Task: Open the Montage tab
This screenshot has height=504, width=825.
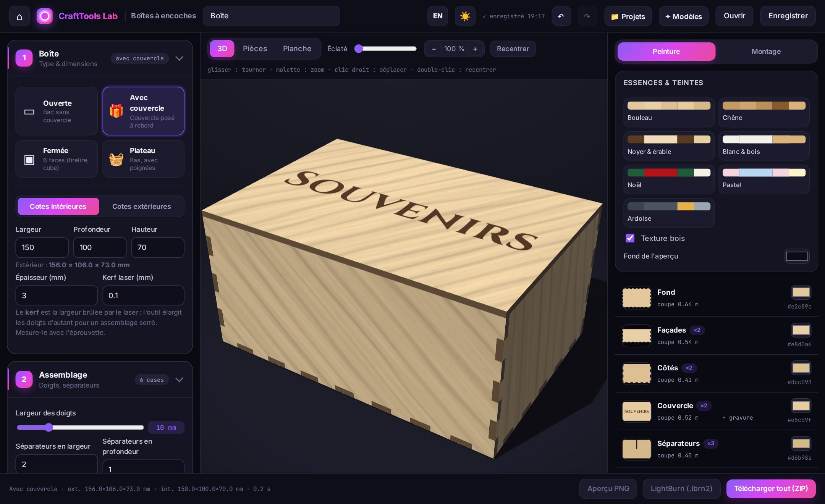Action: (766, 51)
